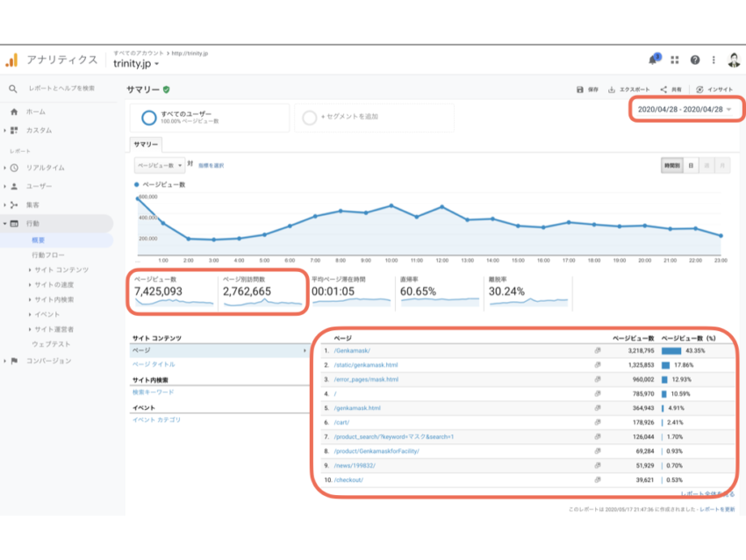Click the help question mark icon
The image size is (746, 560).
click(695, 61)
